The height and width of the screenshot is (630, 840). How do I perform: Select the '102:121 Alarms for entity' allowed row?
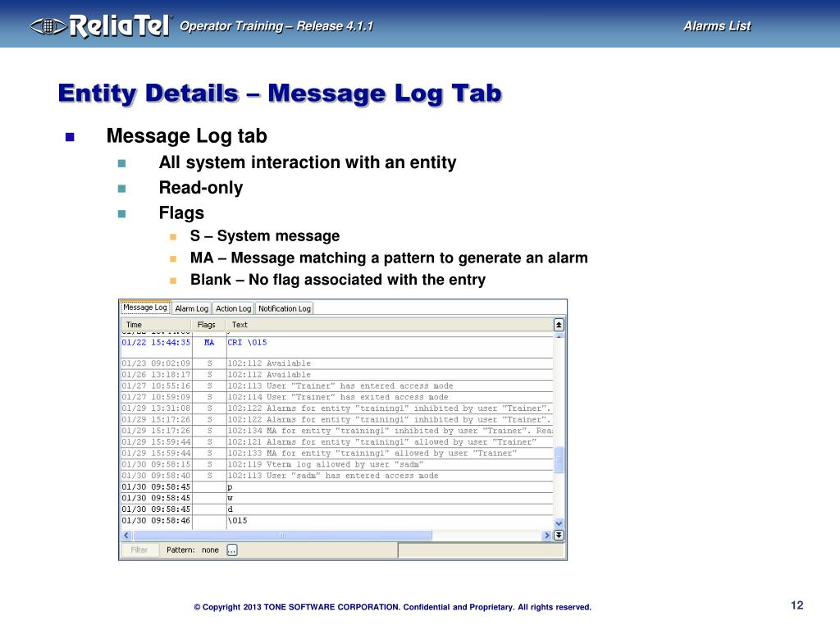tap(336, 442)
